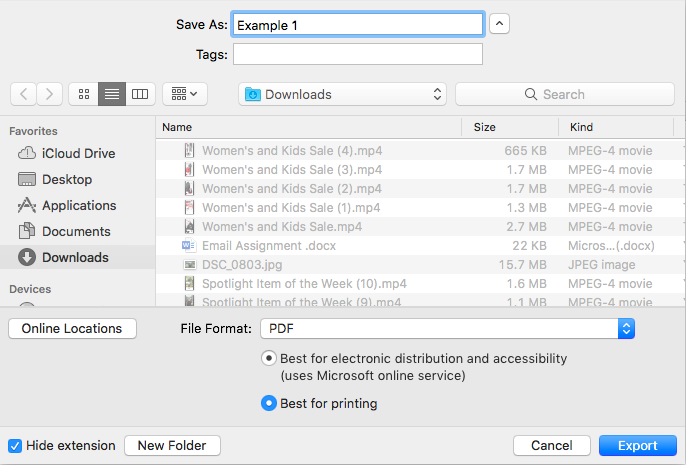Screen dimensions: 686x465
Task: Switch to column view
Action: point(140,94)
